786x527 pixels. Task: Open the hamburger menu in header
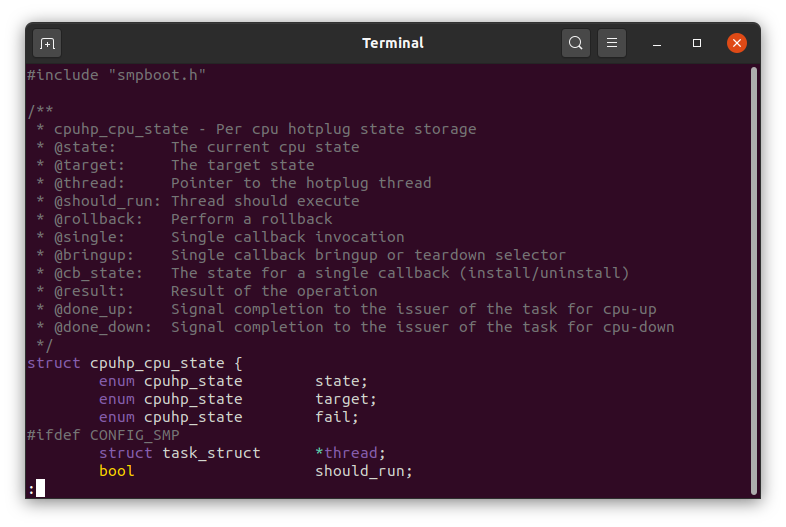pos(612,43)
